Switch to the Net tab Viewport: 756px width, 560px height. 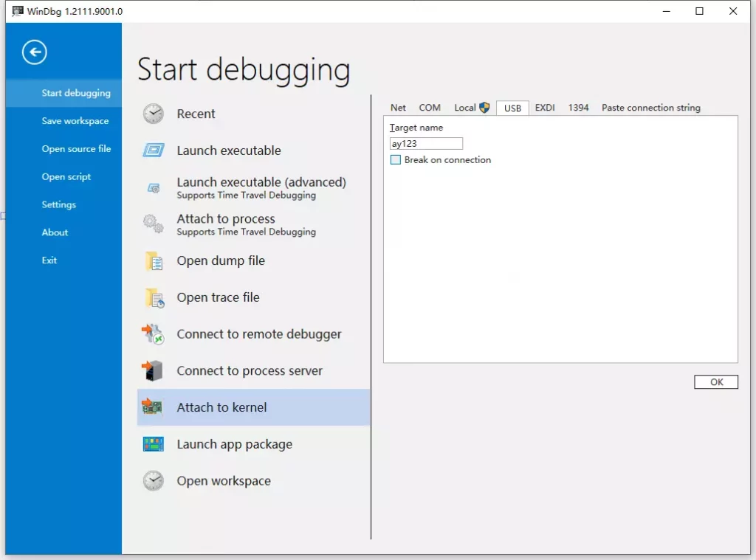point(398,108)
